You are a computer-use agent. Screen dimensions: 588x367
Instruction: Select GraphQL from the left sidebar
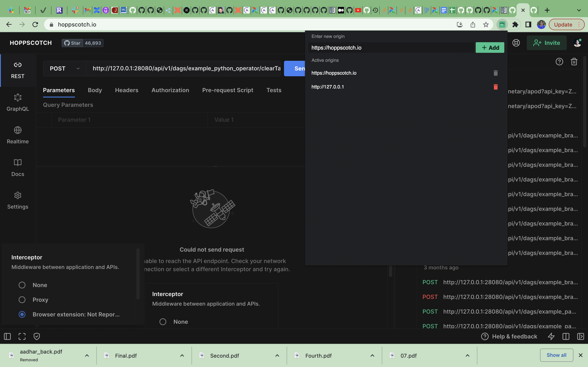click(x=18, y=102)
